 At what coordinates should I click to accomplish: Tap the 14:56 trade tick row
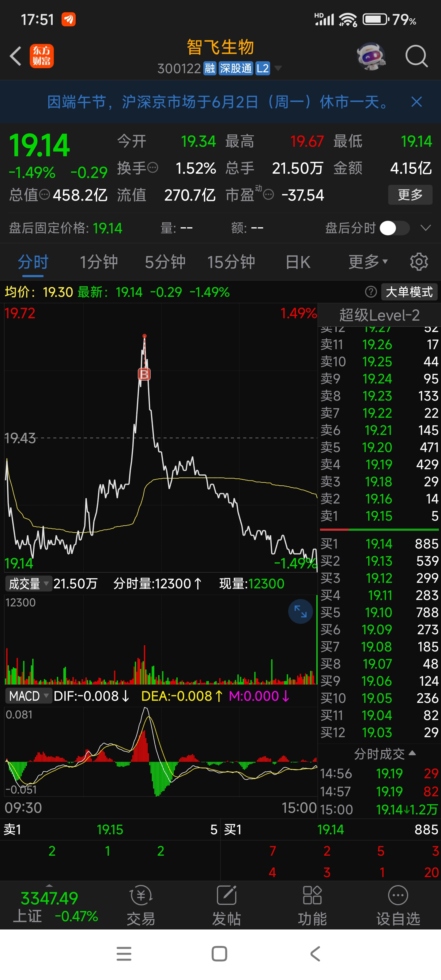(x=379, y=773)
